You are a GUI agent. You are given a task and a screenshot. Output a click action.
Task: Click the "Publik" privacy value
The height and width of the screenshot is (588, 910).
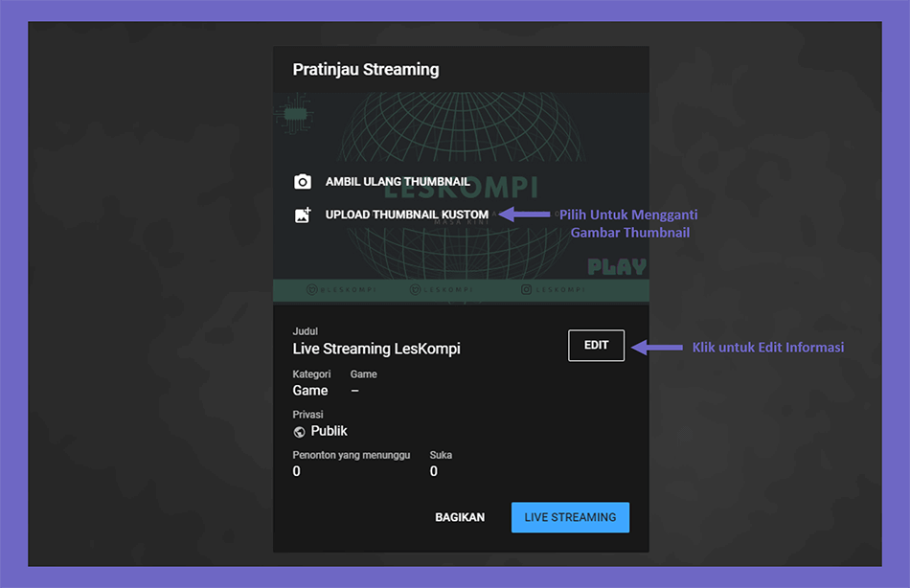point(330,431)
